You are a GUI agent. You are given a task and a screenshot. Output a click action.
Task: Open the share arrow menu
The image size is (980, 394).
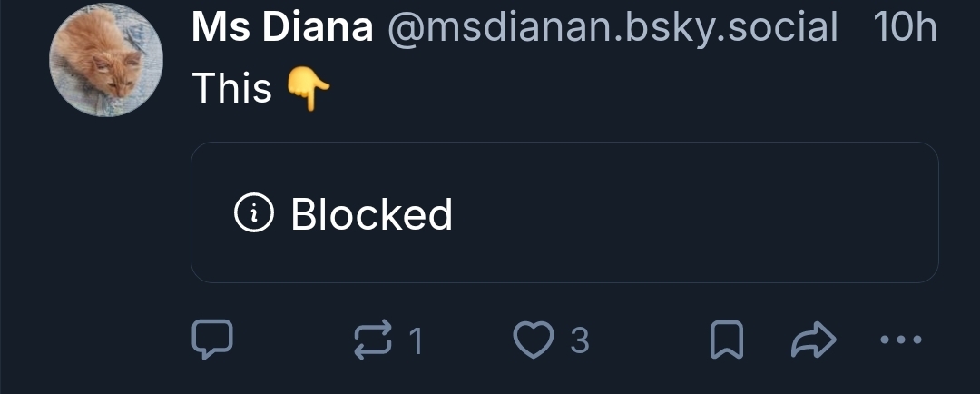point(814,340)
